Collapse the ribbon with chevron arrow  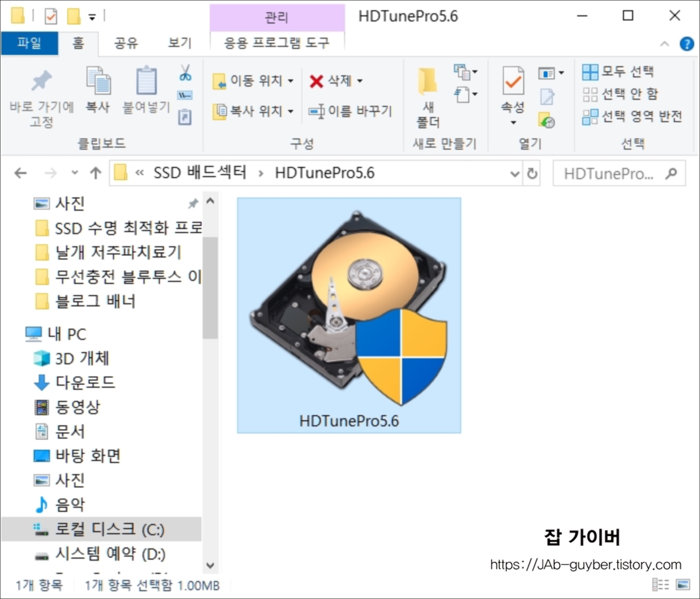pyautogui.click(x=665, y=44)
